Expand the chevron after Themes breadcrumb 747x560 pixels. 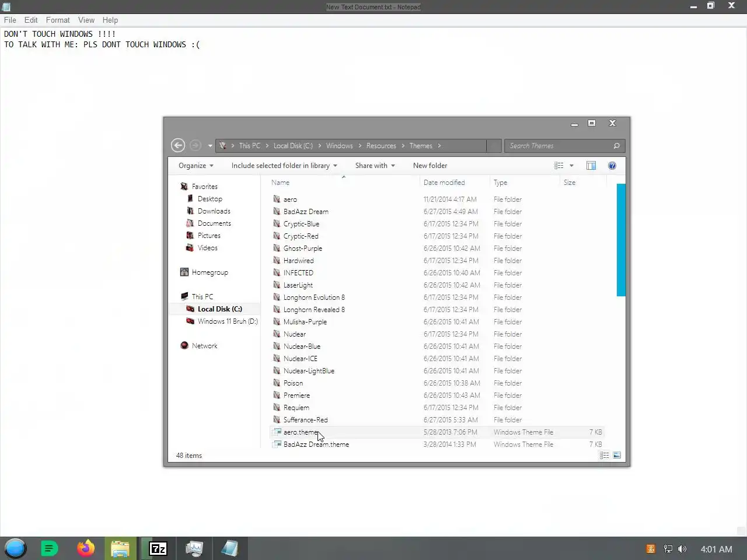439,146
